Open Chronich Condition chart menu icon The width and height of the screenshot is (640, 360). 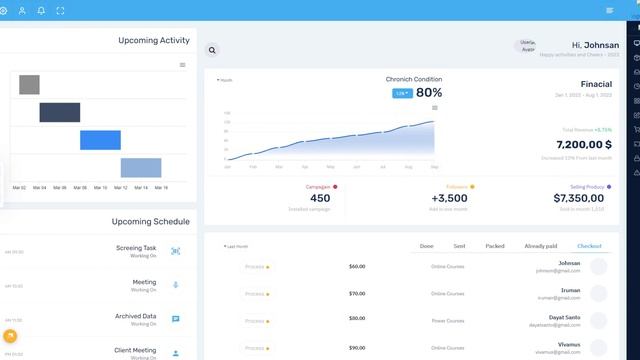click(435, 108)
